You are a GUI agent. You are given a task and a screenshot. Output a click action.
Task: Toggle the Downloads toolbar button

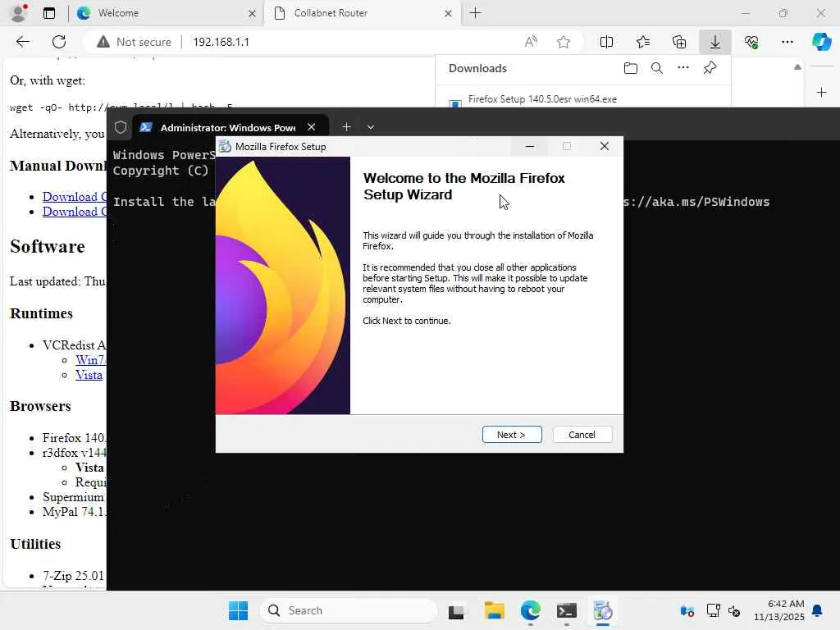715,42
